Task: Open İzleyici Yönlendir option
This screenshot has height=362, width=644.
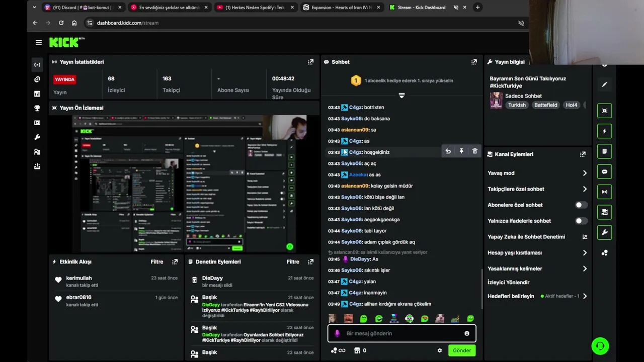Action: pyautogui.click(x=509, y=283)
